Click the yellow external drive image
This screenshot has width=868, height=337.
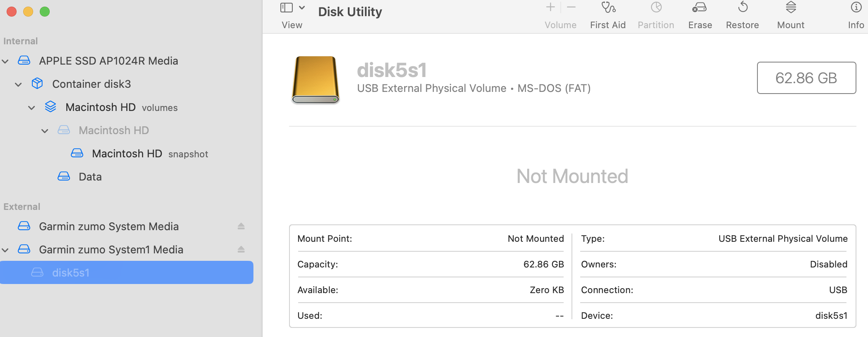[x=316, y=79]
